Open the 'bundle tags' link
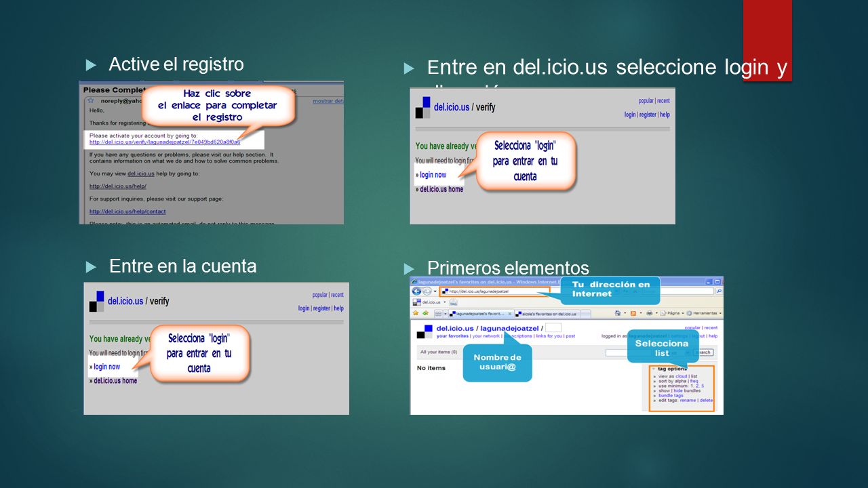 click(671, 396)
